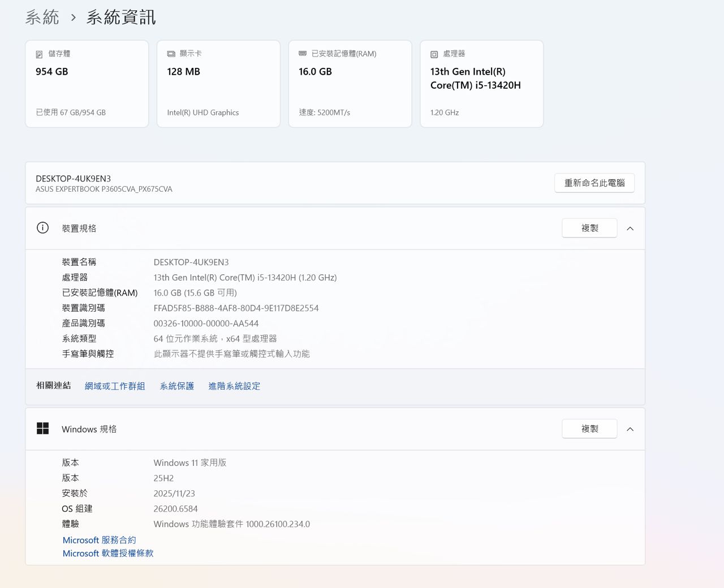This screenshot has height=588, width=724.
Task: Click the RAM icon beside 已安裝記憶體
Action: (303, 54)
